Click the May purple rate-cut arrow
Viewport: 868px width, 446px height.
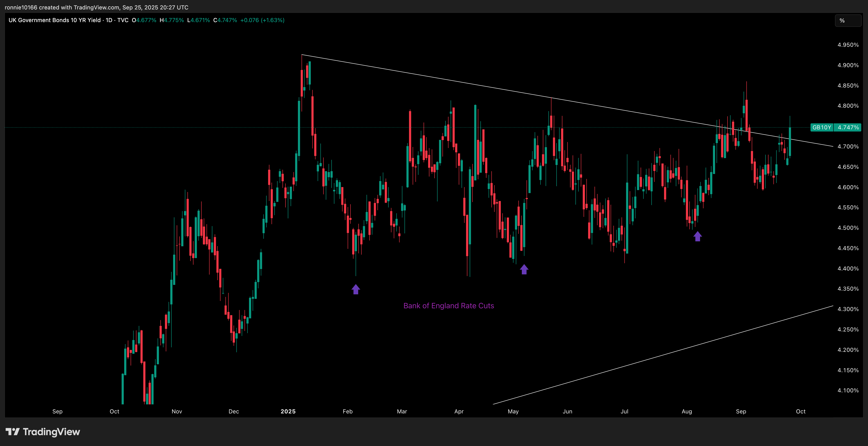524,269
